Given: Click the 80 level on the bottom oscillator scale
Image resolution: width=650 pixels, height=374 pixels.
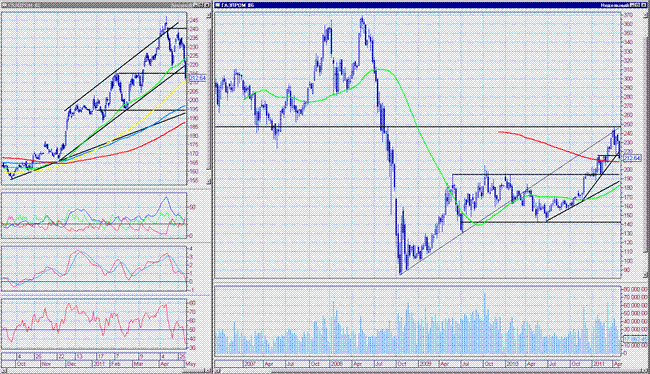Looking at the screenshot, I should click(x=192, y=303).
